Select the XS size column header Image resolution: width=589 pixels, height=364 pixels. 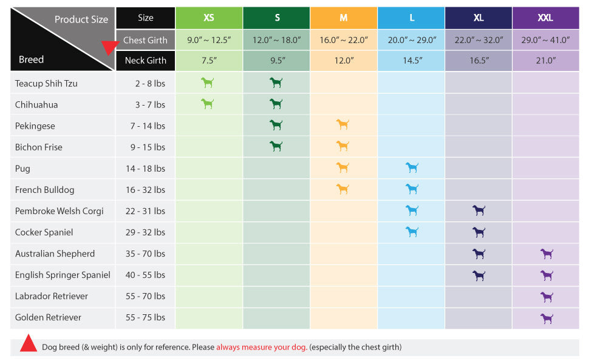[x=209, y=18]
